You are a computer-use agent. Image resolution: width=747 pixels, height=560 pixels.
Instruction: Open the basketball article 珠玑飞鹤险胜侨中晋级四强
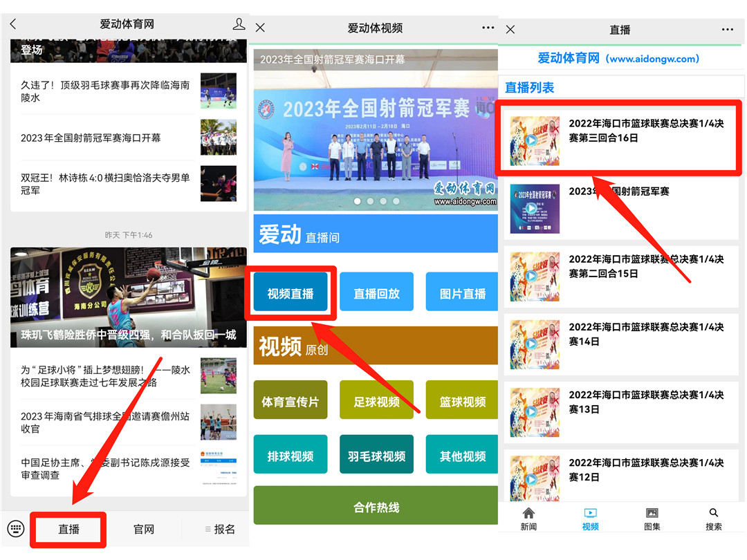[x=129, y=297]
